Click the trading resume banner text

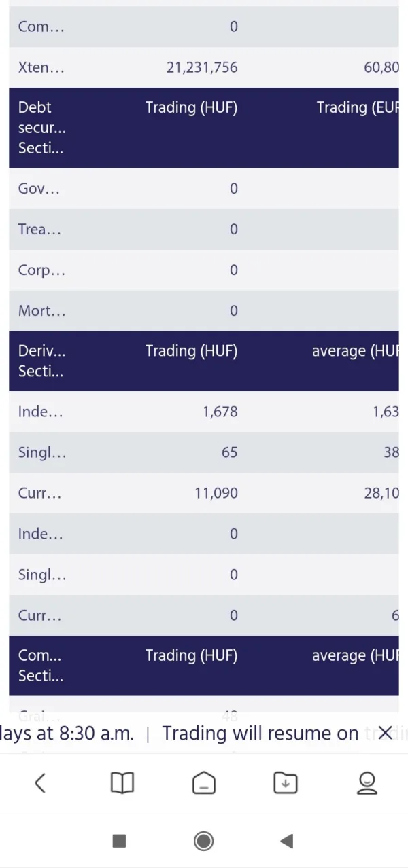click(260, 734)
